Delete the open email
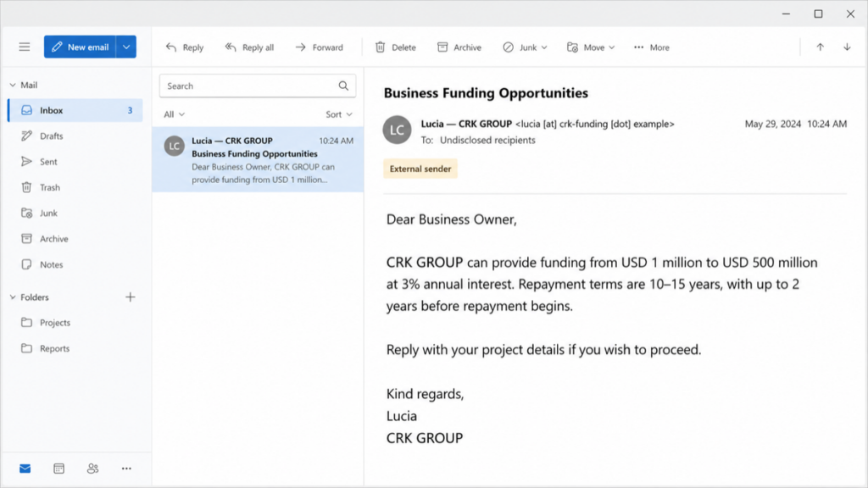868x488 pixels. pyautogui.click(x=395, y=47)
